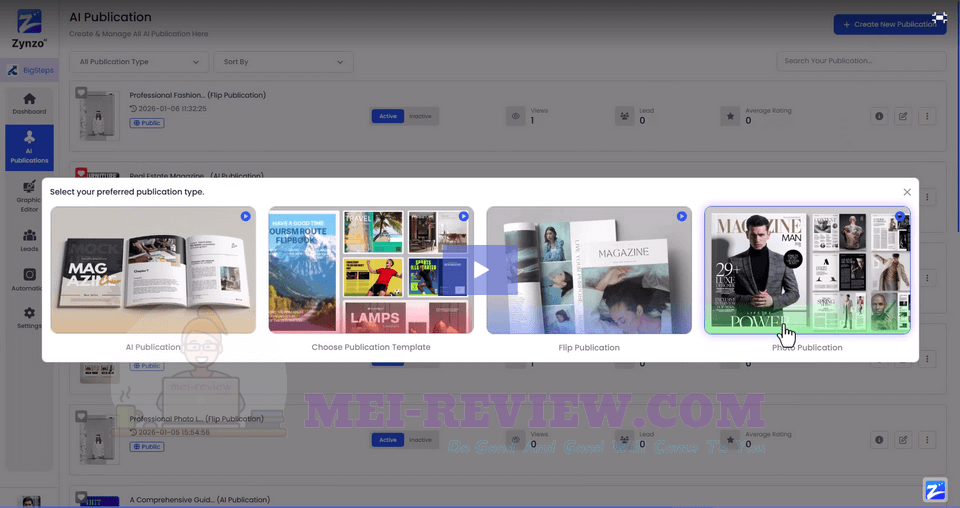Click the Search Your Publication field
The height and width of the screenshot is (508, 960).
tap(861, 61)
